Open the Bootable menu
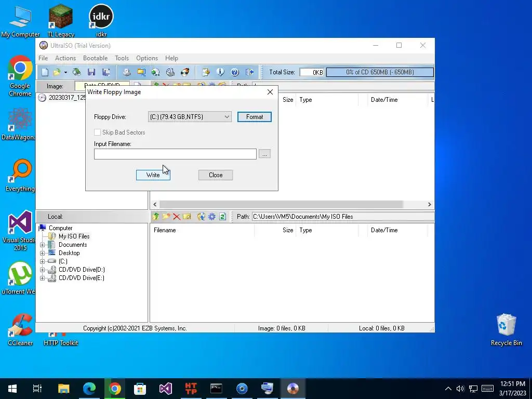This screenshot has width=532, height=399. coord(96,58)
